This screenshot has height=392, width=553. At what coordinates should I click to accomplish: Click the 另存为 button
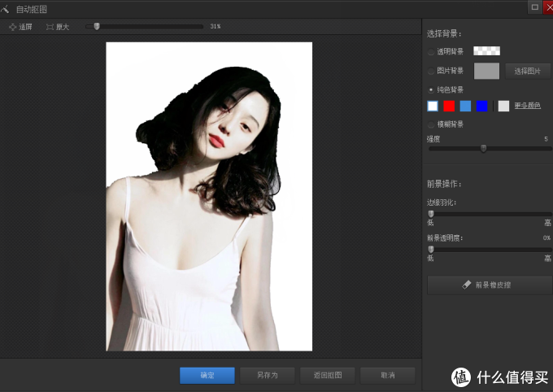coord(268,375)
